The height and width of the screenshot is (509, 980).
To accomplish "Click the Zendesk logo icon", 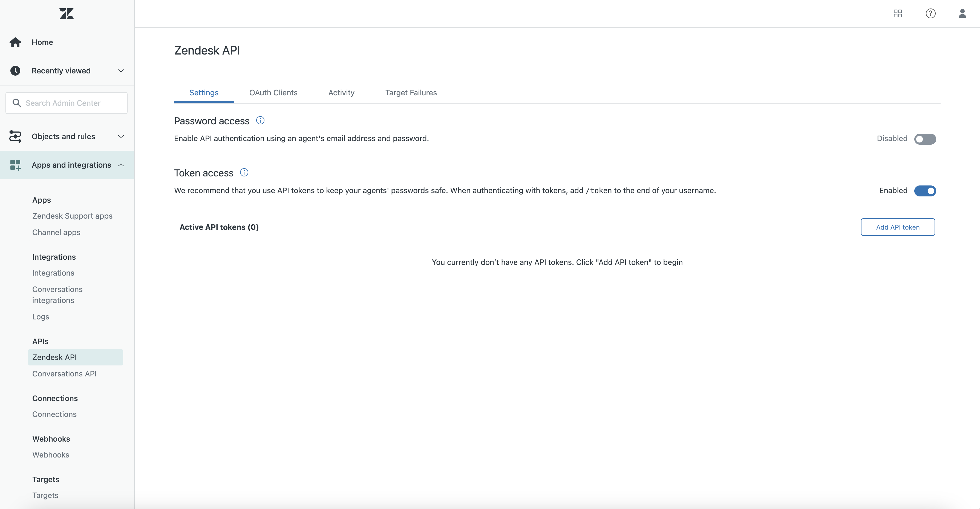I will pyautogui.click(x=67, y=14).
